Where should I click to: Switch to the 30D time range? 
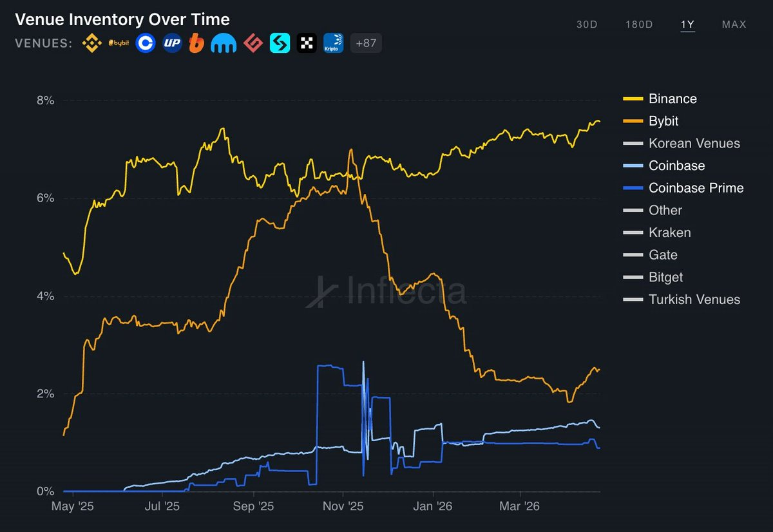click(587, 24)
